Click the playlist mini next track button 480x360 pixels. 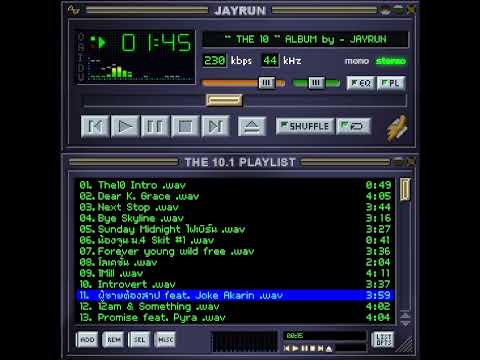pos(320,349)
